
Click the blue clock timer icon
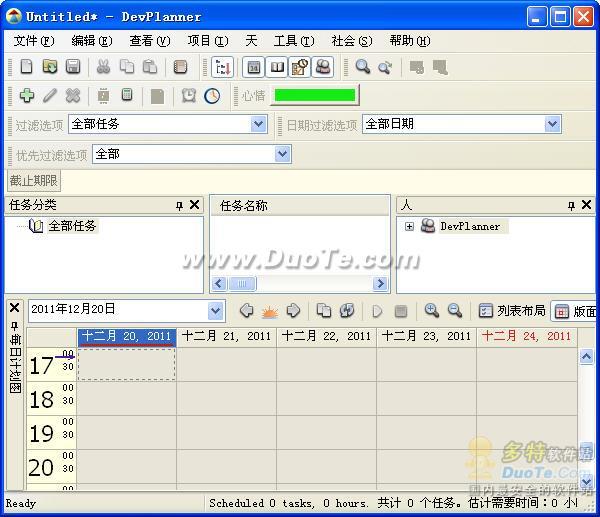coord(212,95)
